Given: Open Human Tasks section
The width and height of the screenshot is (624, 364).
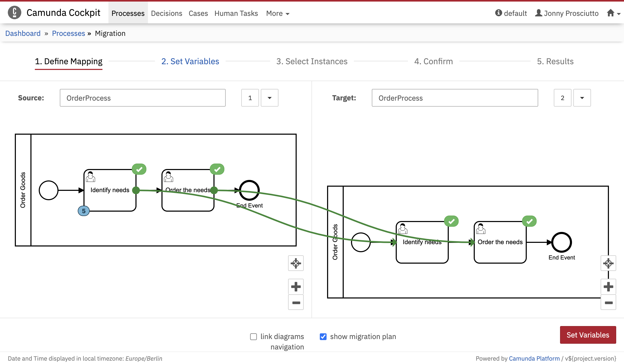Looking at the screenshot, I should coord(236,13).
